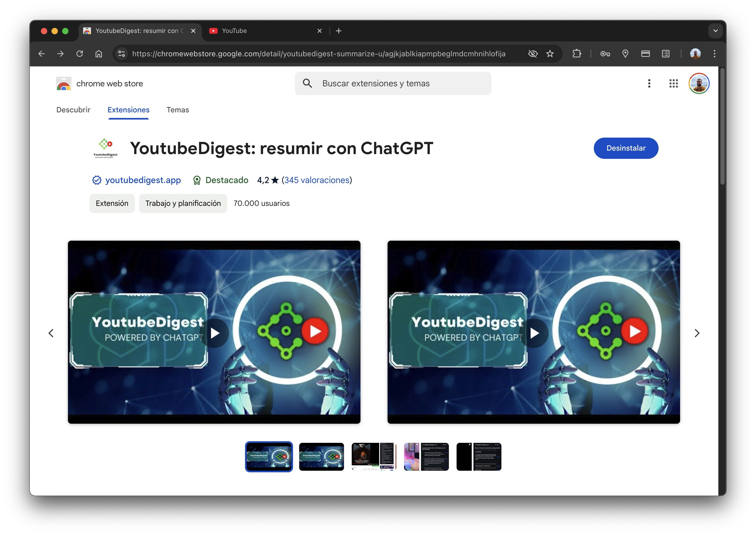Open the browser home page icon
The height and width of the screenshot is (535, 756).
[x=99, y=54]
